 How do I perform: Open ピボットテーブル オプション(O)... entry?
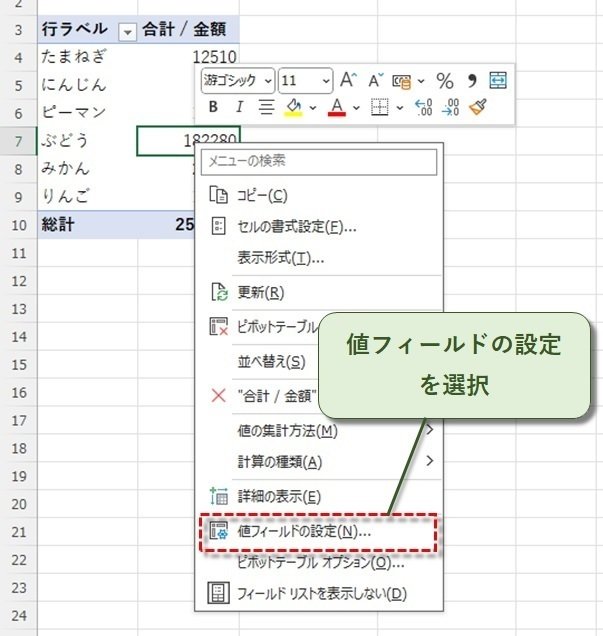coord(320,562)
